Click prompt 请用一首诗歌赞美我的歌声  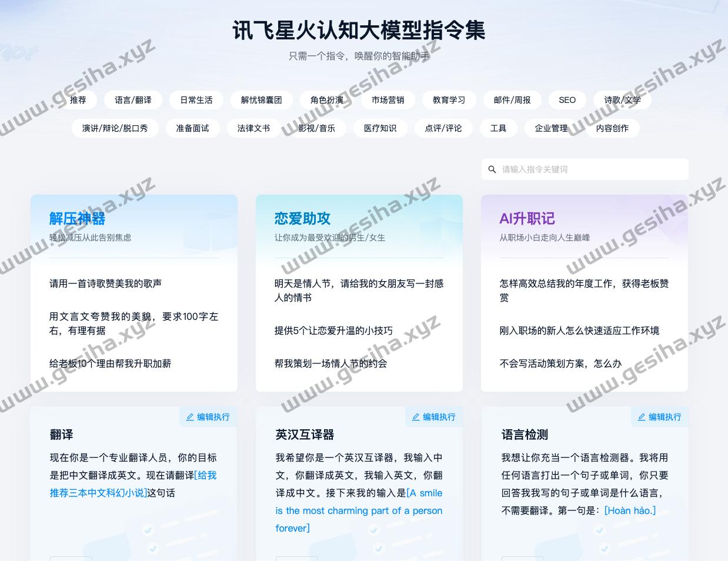click(x=105, y=283)
